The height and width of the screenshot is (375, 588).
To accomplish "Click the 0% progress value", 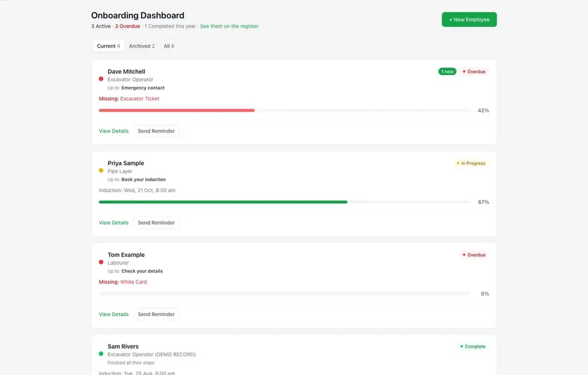I will 485,294.
